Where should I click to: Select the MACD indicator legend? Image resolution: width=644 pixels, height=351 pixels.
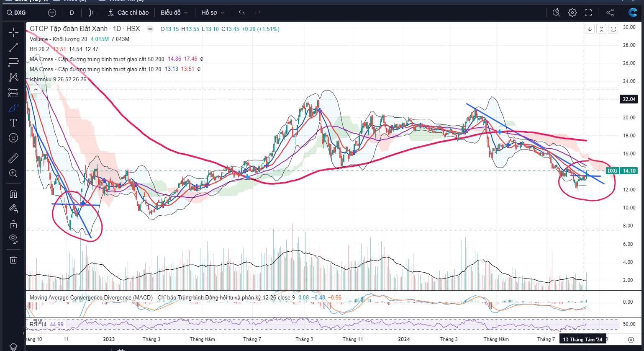coord(162,298)
